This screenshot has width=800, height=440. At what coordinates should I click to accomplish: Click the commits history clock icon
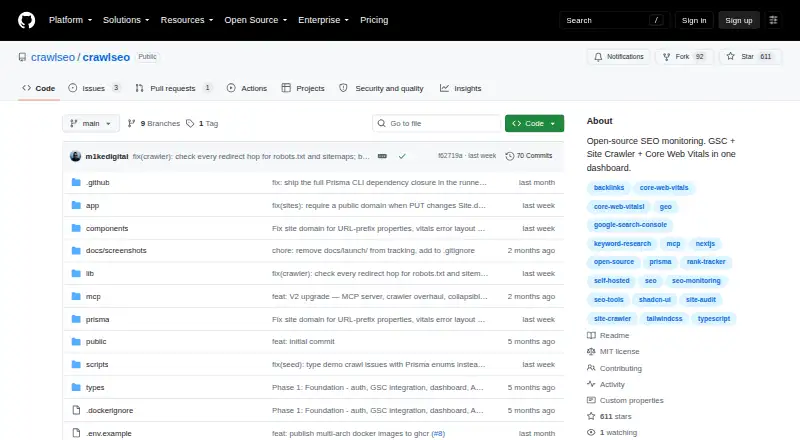509,156
